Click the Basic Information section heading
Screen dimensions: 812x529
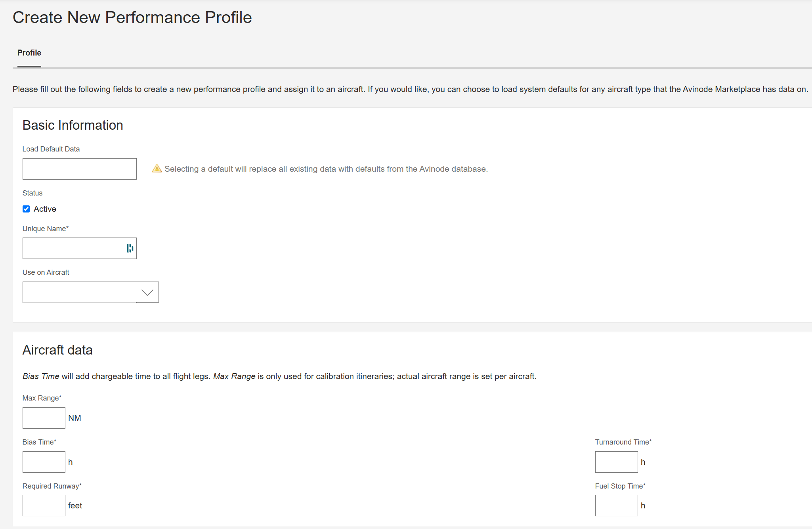click(73, 125)
